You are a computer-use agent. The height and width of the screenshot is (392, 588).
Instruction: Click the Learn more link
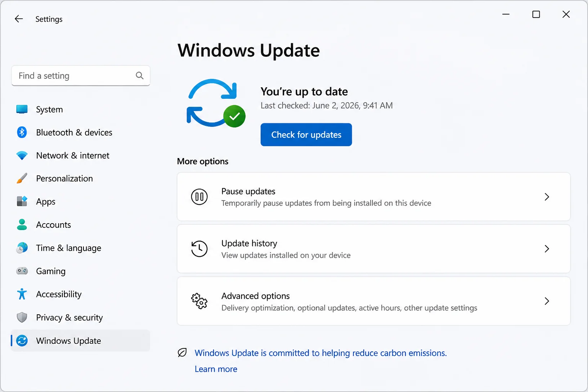[x=216, y=369]
